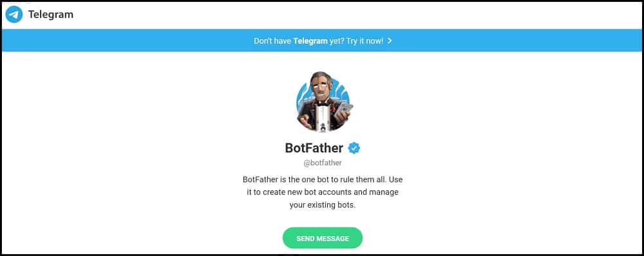Click the verified checkmark badge beside BotFather
Viewport: 644px width, 256px height.
tap(354, 148)
